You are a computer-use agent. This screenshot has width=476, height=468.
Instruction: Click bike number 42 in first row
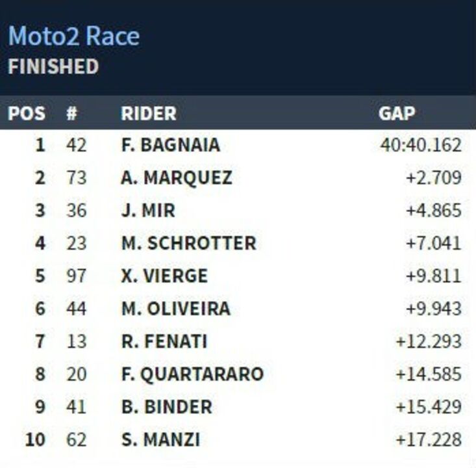point(77,145)
